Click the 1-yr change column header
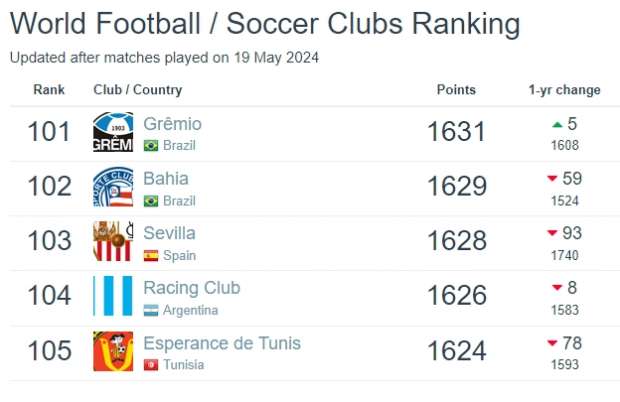Image resolution: width=620 pixels, height=402 pixels. [x=565, y=90]
